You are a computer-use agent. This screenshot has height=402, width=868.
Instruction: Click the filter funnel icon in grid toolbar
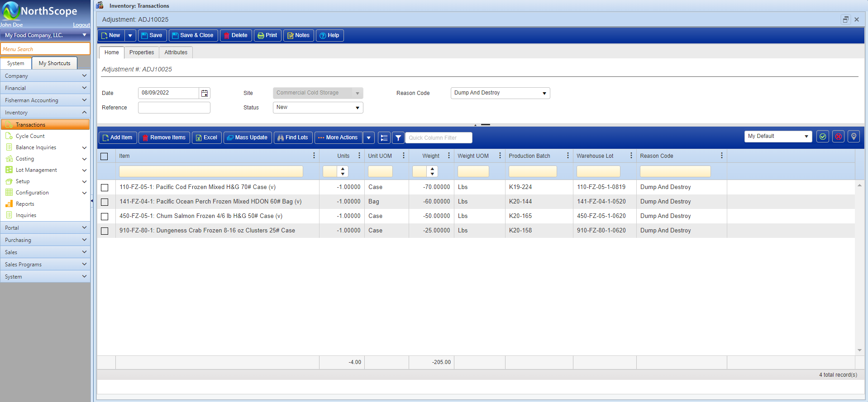pos(398,138)
